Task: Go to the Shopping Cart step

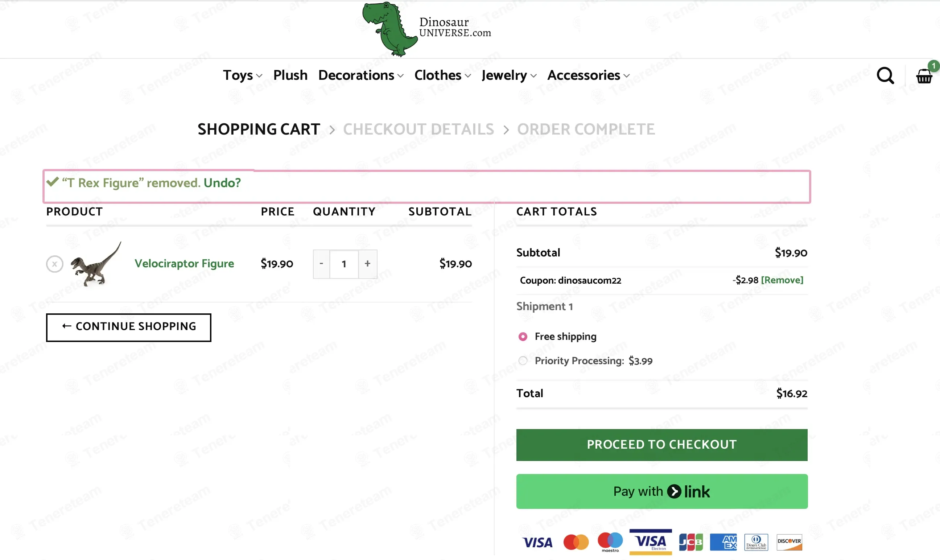Action: pyautogui.click(x=259, y=129)
